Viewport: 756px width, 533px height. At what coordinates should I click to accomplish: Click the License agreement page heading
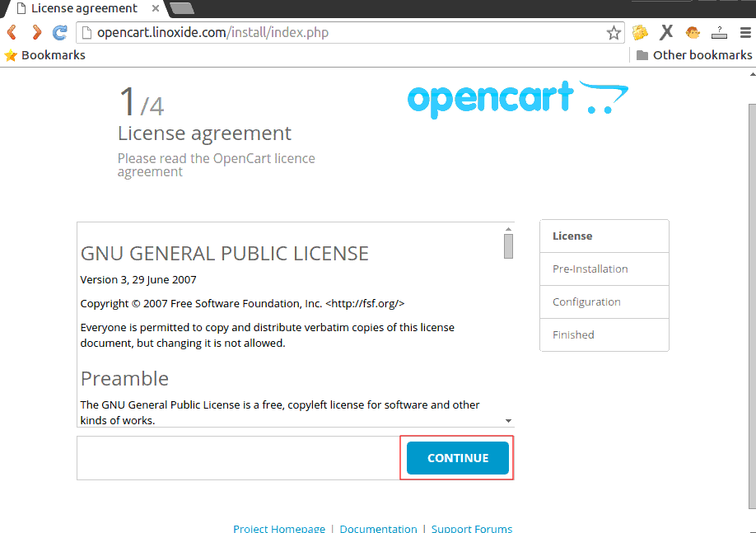click(x=204, y=133)
